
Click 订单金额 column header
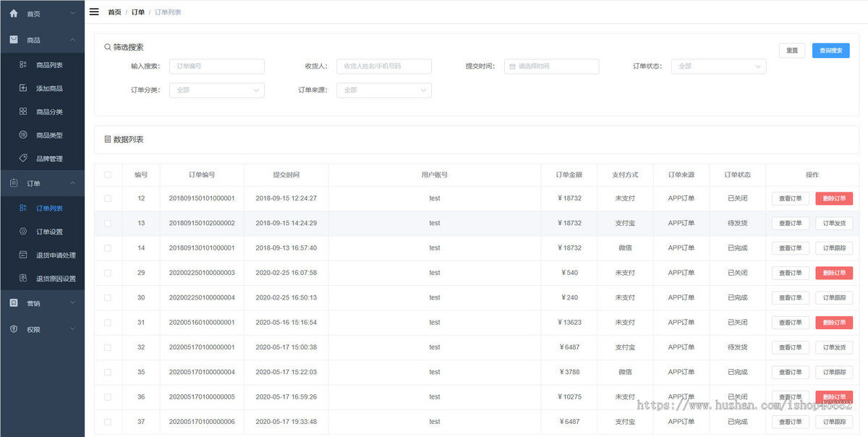tap(569, 174)
